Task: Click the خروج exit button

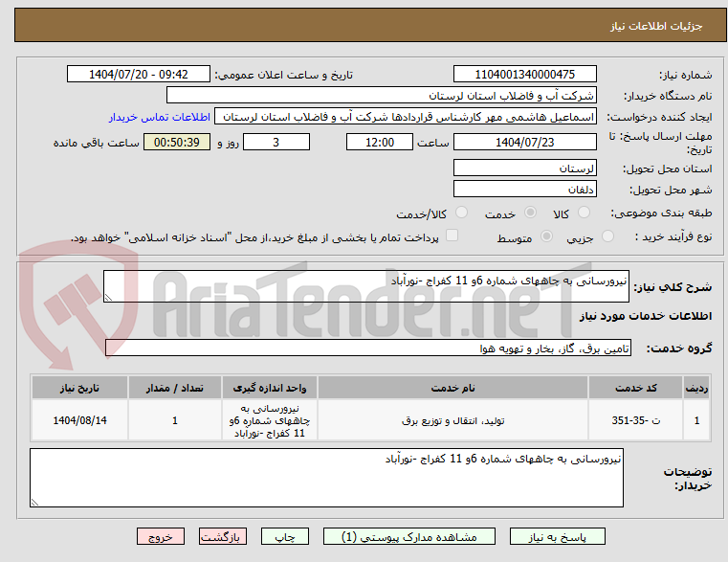Action: [x=160, y=536]
